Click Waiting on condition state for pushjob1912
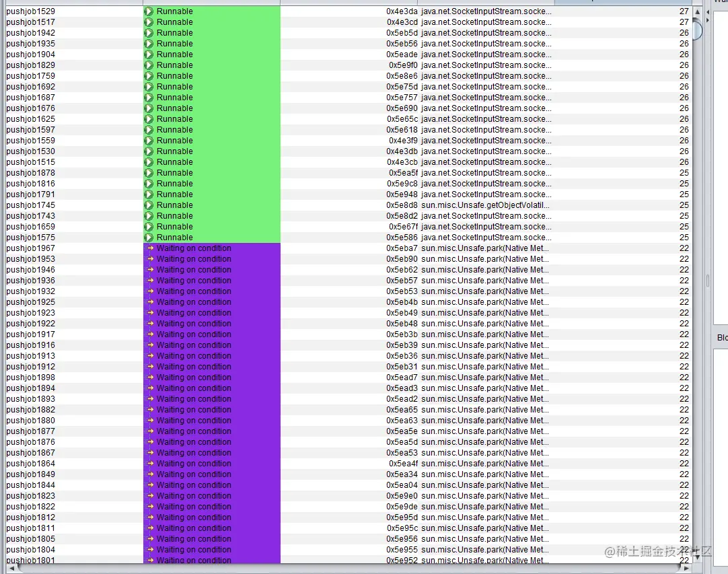The image size is (728, 574). pyautogui.click(x=194, y=367)
